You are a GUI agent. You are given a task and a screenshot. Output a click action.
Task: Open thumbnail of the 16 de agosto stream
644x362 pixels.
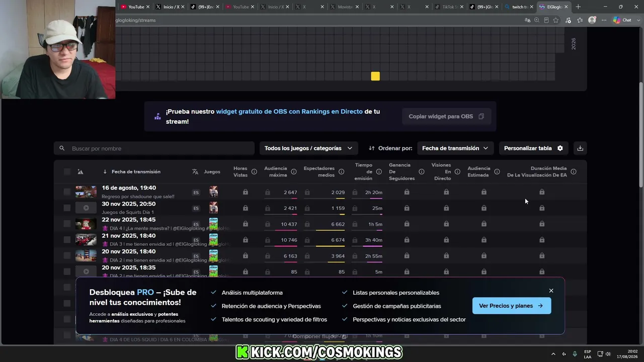pos(86,192)
